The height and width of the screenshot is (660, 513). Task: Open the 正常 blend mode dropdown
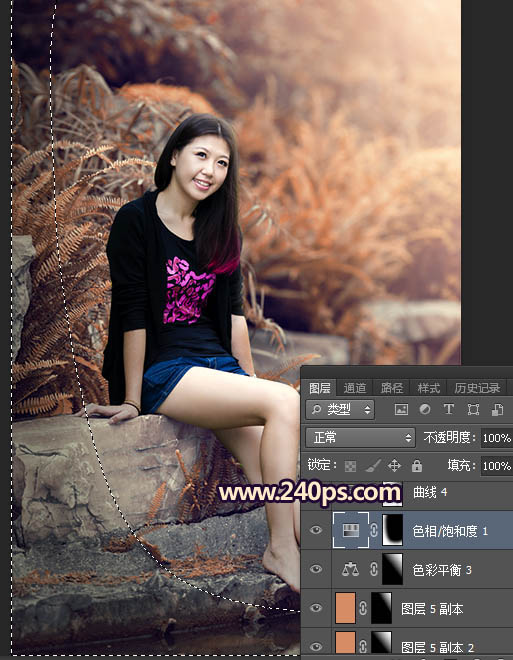(360, 438)
